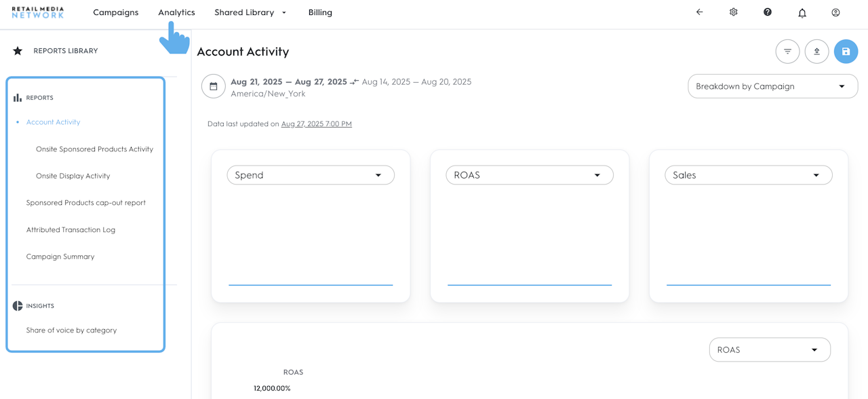868x399 pixels.
Task: Open the help question mark icon
Action: (x=767, y=12)
